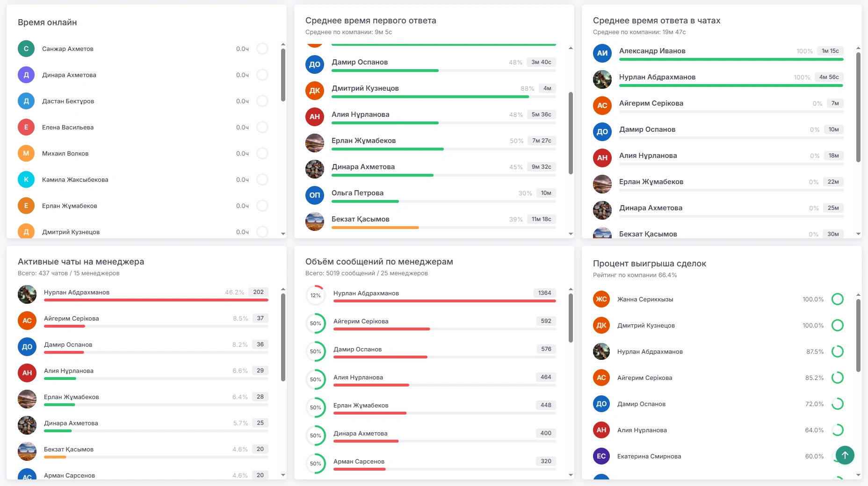Click status circle next to Дастан Бектұров
The image size is (868, 486).
(x=262, y=101)
